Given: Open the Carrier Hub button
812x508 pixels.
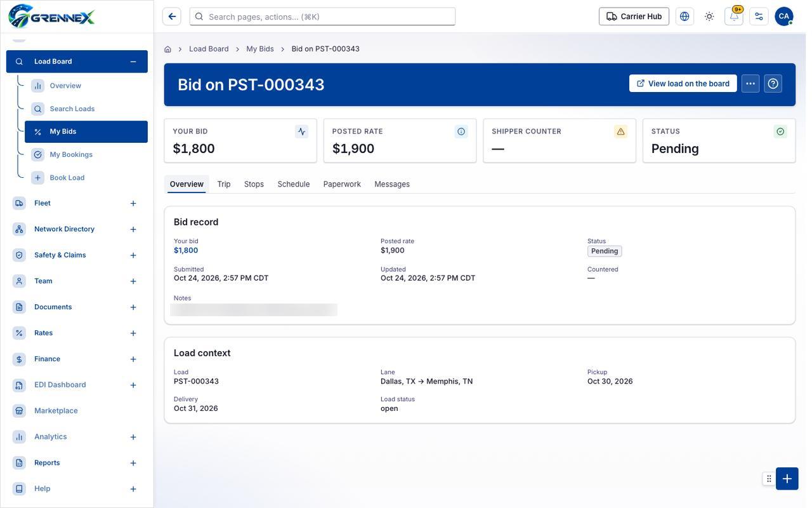Looking at the screenshot, I should tap(634, 17).
